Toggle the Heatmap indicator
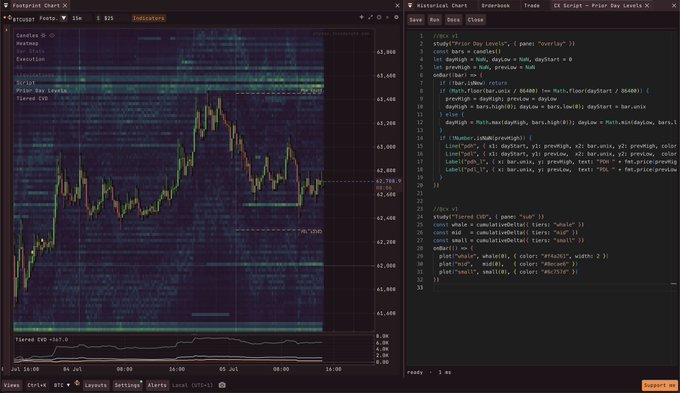Viewport: 680px width, 393px height. pos(27,43)
